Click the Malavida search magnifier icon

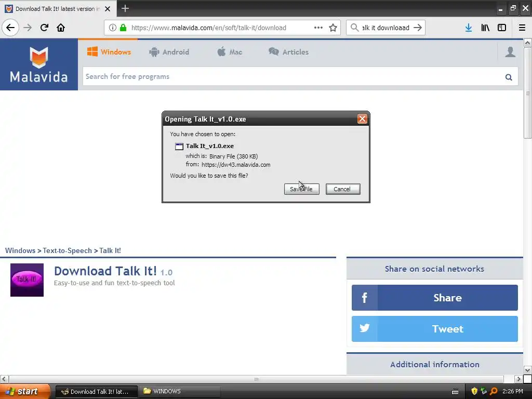coord(509,77)
